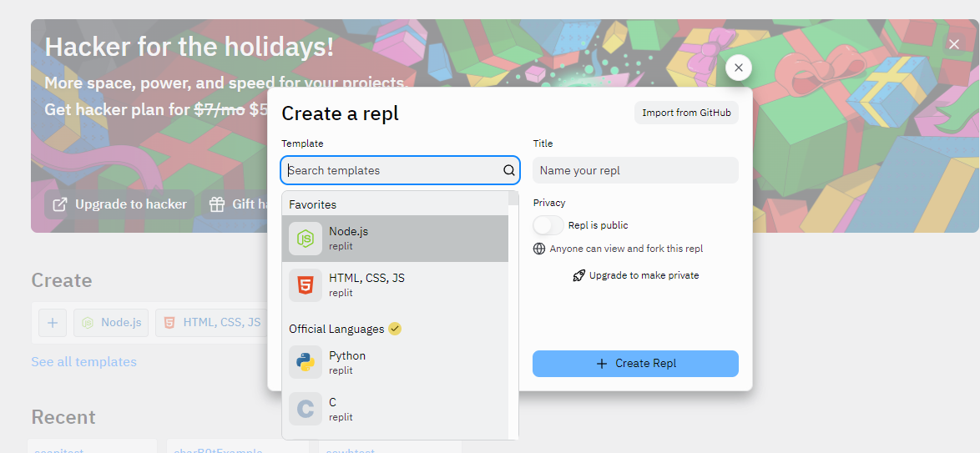Open the See all templates link
Viewport: 980px width, 453px height.
pyautogui.click(x=83, y=362)
